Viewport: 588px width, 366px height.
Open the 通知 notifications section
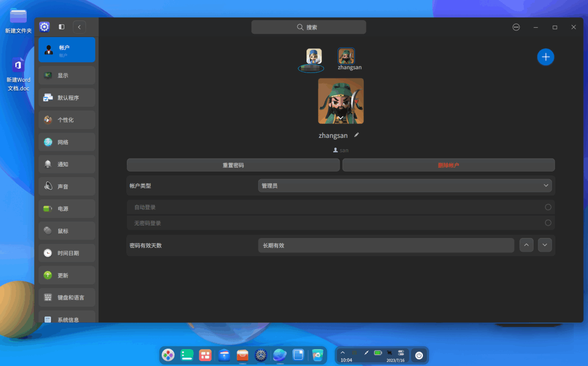67,164
